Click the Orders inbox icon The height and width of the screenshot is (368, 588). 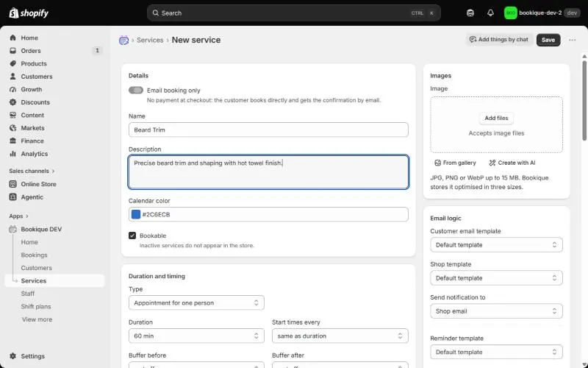(13, 51)
